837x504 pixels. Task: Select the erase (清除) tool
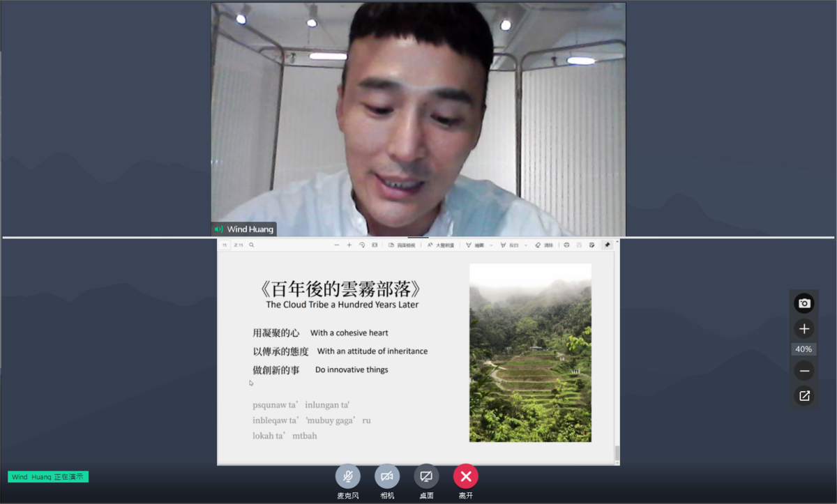(543, 245)
